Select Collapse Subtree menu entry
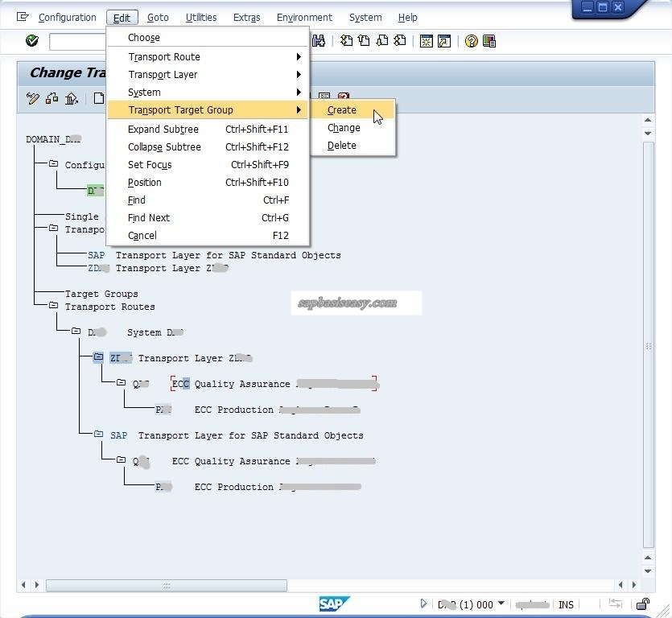 (208, 147)
